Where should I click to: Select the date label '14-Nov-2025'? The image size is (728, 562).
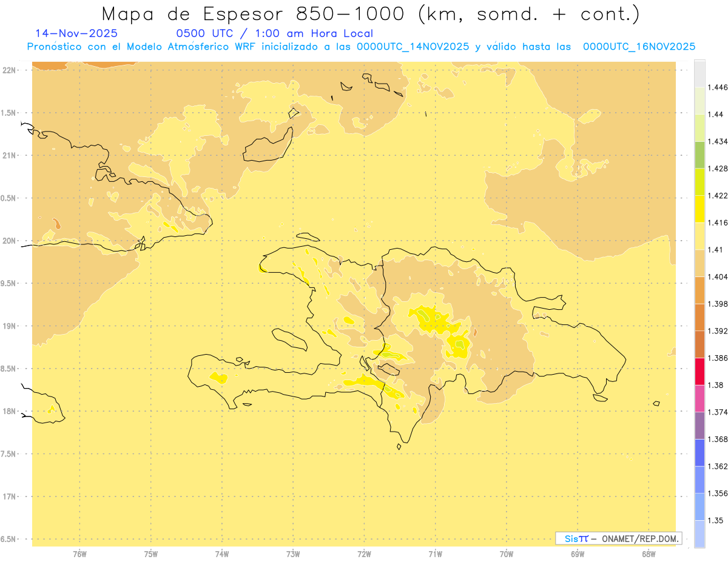[76, 33]
